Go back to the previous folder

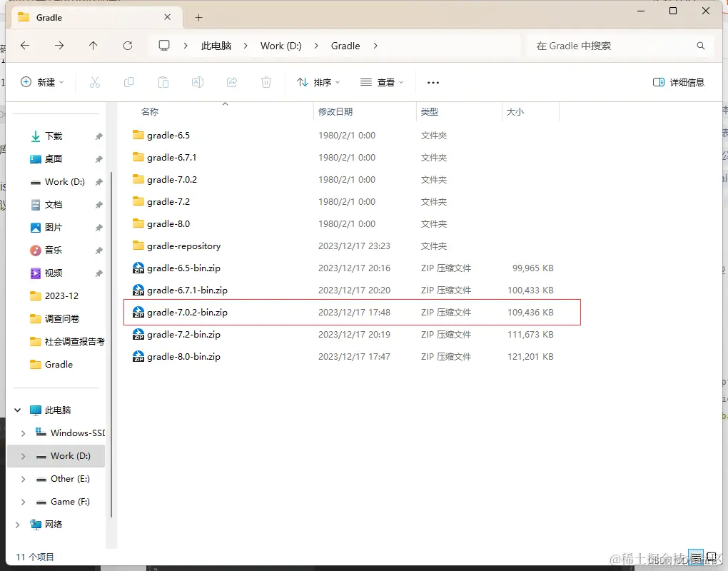coord(25,46)
